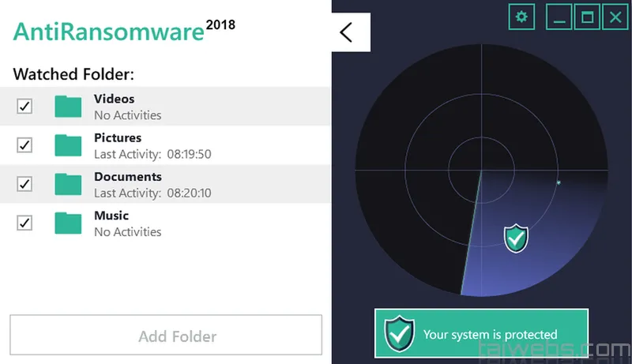Toggle the Music folder checkbox
Screen dimensions: 632x364
(x=24, y=223)
